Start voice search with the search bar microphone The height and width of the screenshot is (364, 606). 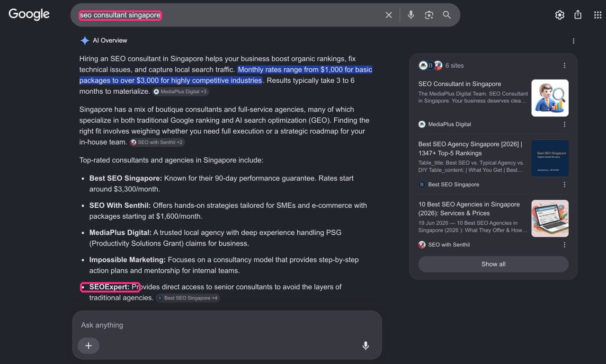(411, 15)
